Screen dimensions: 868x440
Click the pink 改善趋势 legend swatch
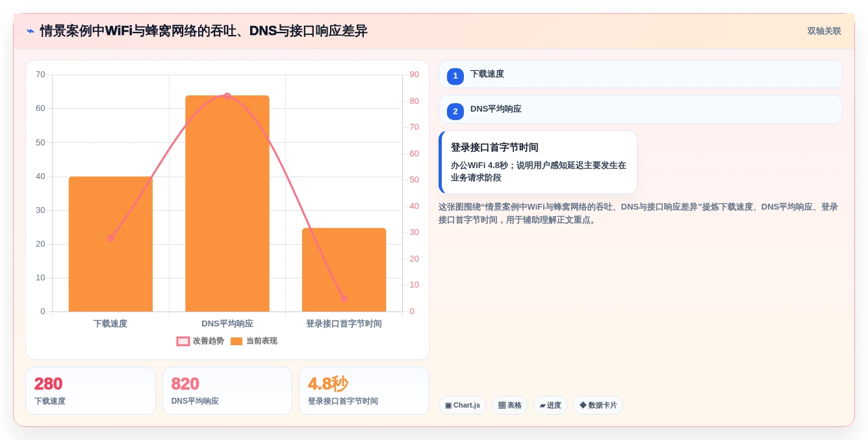tap(183, 341)
